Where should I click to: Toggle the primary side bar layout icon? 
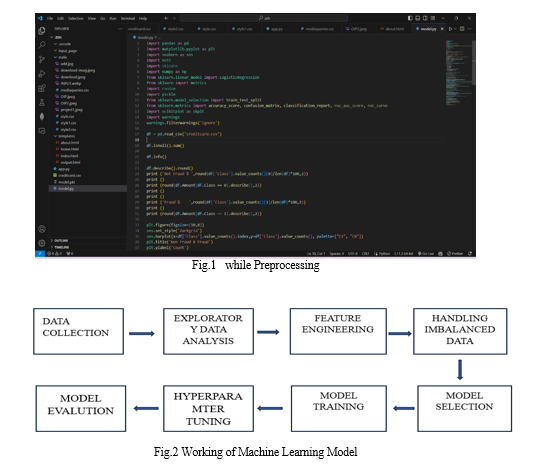[410, 18]
